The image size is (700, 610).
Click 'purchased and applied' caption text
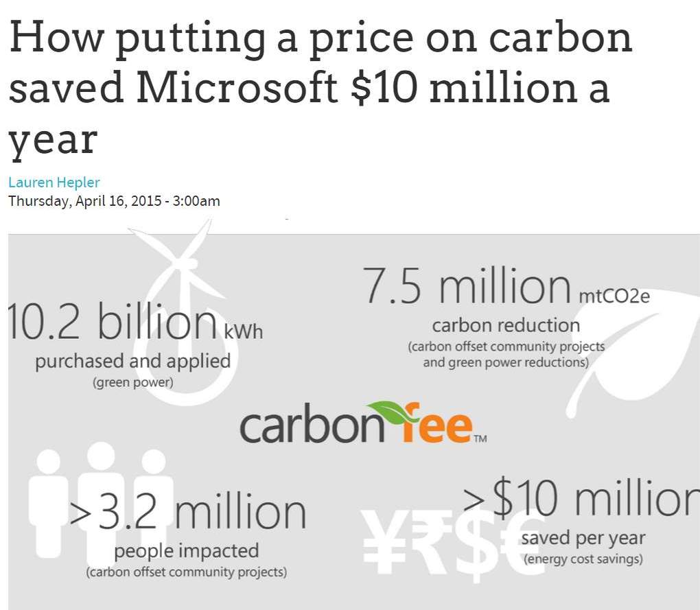(x=133, y=362)
